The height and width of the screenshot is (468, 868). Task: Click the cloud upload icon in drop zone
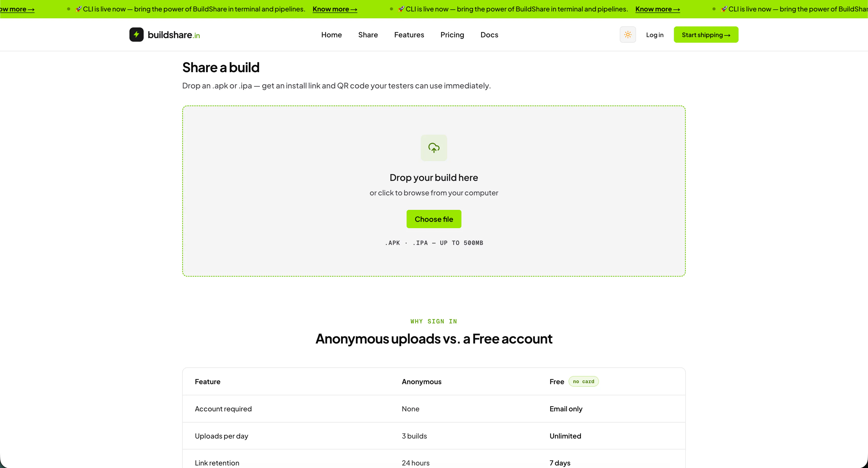[x=434, y=148]
